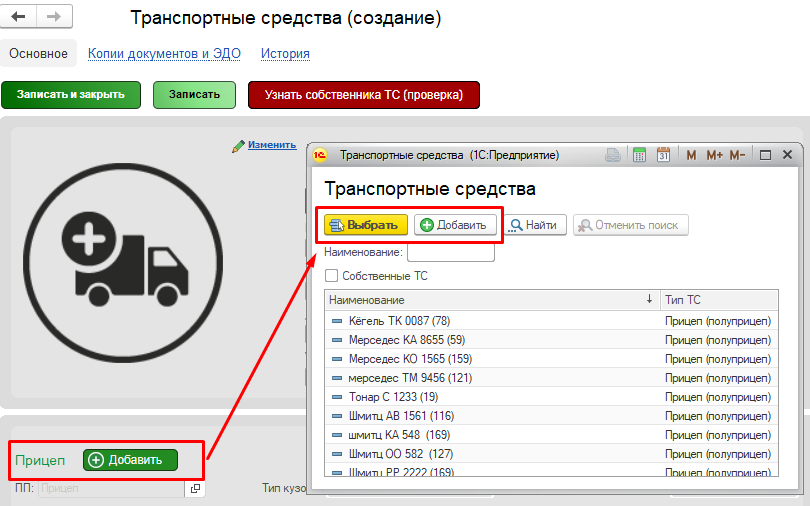Close the Транспортные средства dialog

pyautogui.click(x=787, y=155)
